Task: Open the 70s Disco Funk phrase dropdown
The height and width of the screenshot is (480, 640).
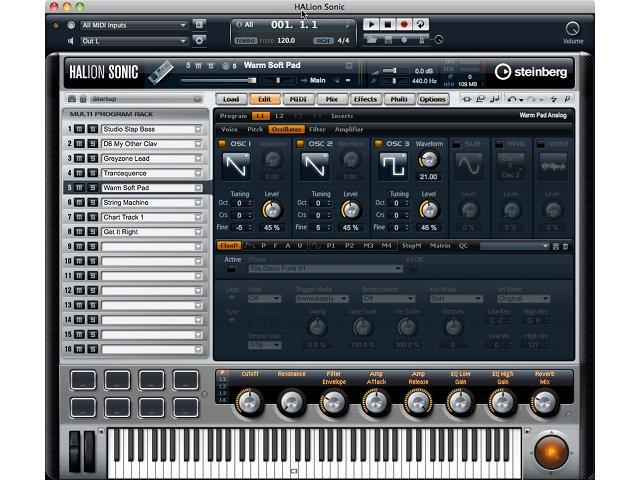Action: coord(325,269)
